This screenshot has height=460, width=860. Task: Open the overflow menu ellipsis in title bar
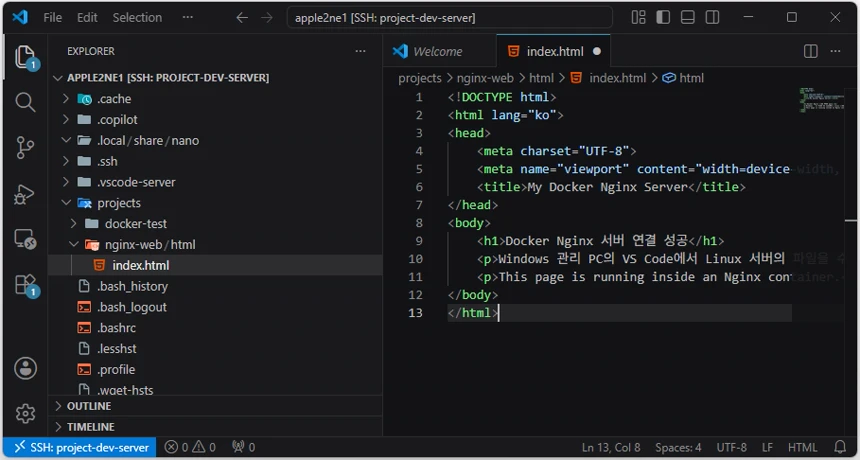[x=188, y=18]
